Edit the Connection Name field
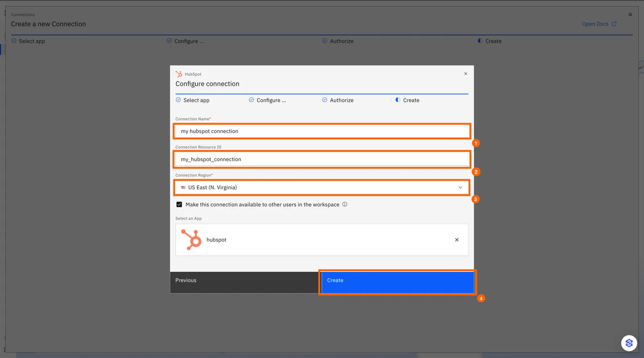Image resolution: width=644 pixels, height=358 pixels. [x=322, y=131]
